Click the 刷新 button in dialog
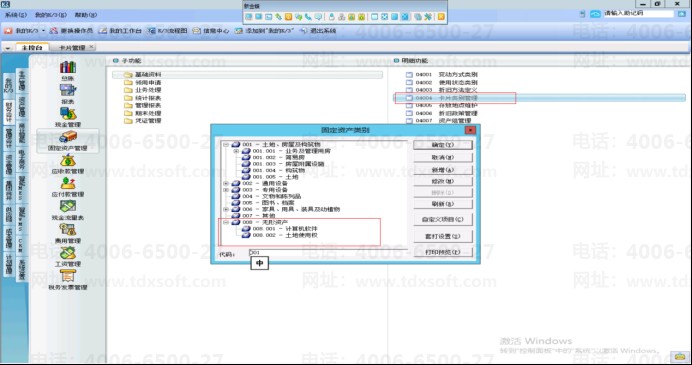This screenshot has width=692, height=365. click(443, 204)
